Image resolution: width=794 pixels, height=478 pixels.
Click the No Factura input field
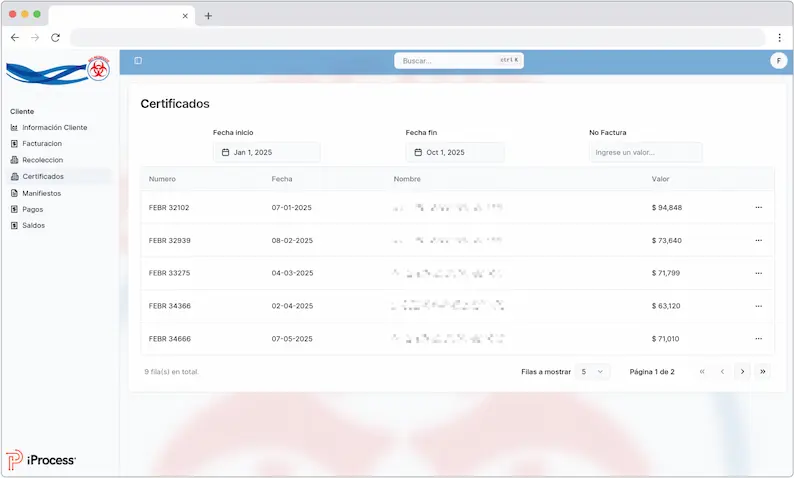[645, 153]
